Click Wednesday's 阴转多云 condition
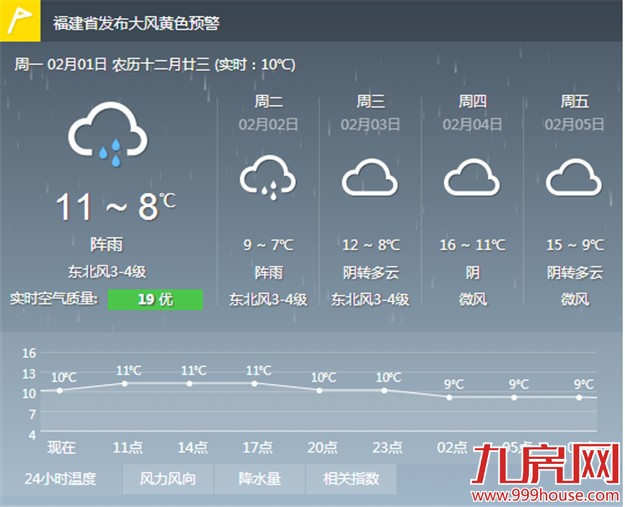Viewport: 625px width, 507px height. 371,273
